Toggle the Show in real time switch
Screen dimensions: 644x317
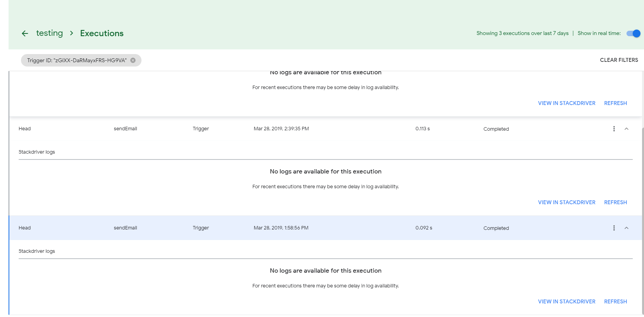coord(633,33)
